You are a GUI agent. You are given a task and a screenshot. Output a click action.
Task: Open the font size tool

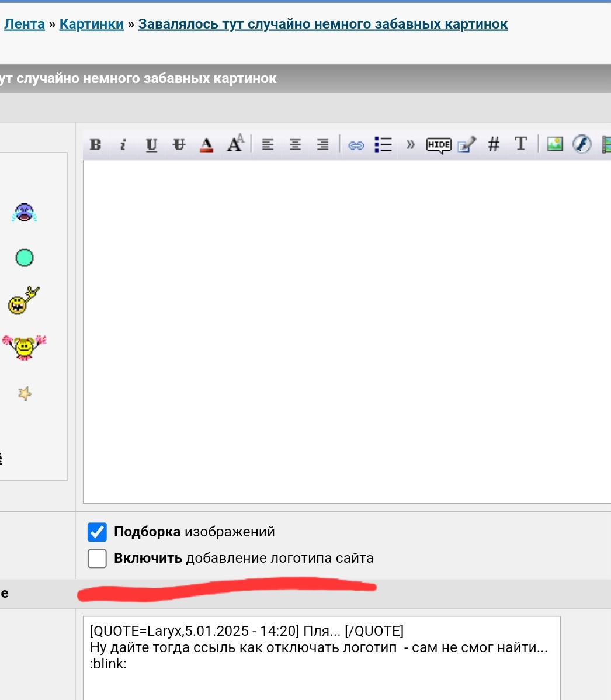pyautogui.click(x=235, y=143)
